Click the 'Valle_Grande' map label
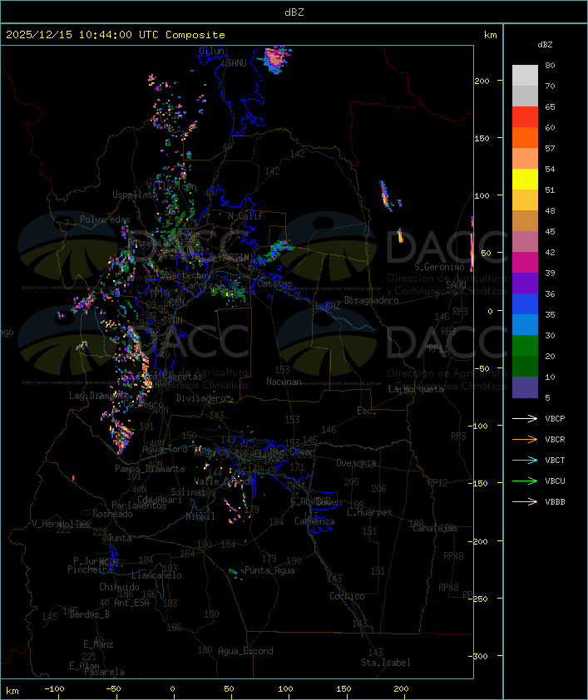Viewport: 588px width, 700px height. coord(224,481)
